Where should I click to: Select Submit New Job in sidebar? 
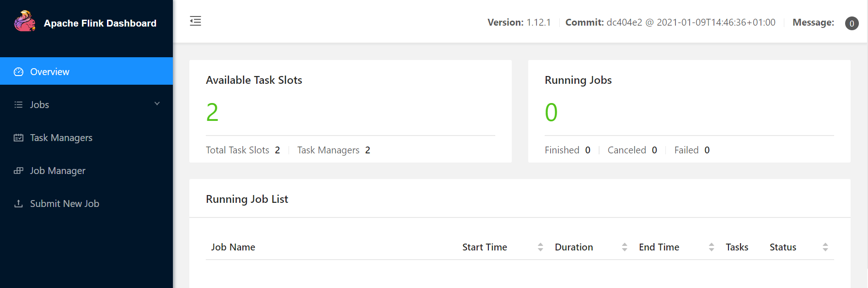[86, 204]
